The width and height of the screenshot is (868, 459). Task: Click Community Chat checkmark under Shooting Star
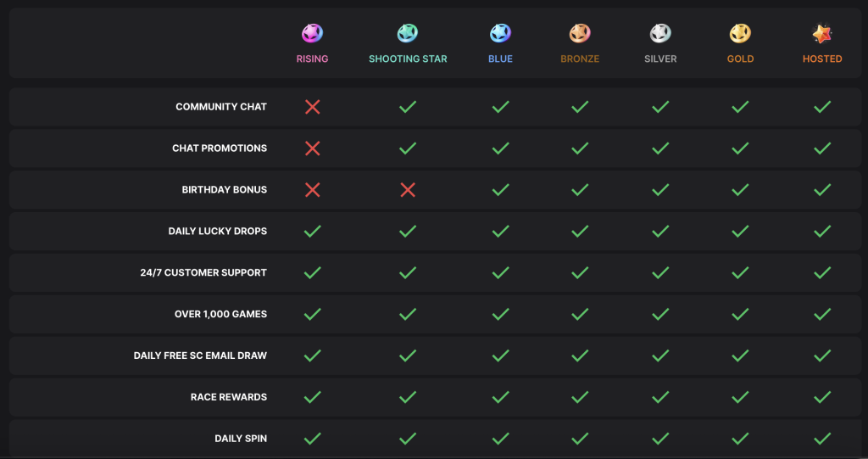coord(408,106)
